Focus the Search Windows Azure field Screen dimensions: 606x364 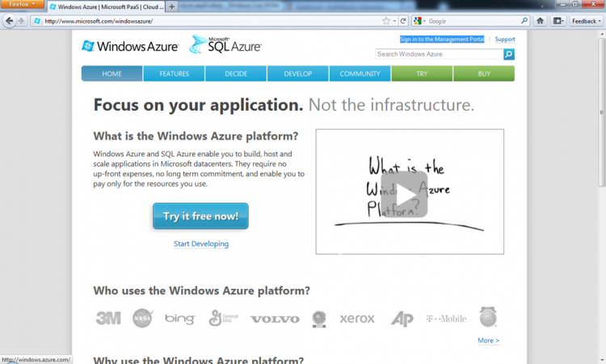click(x=440, y=54)
